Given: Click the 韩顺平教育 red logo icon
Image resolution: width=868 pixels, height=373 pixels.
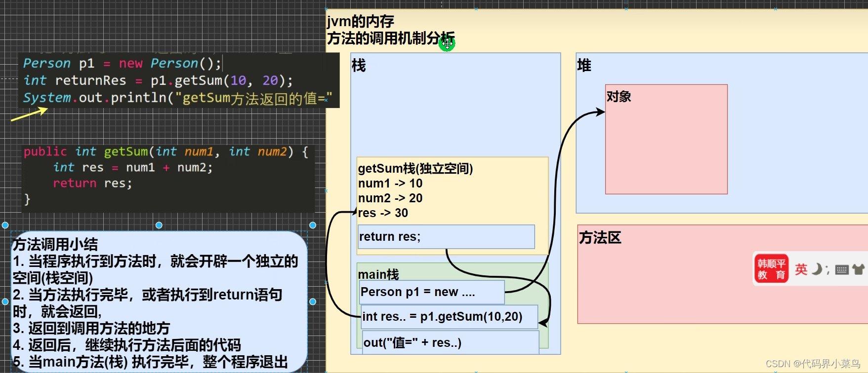Looking at the screenshot, I should coord(771,269).
